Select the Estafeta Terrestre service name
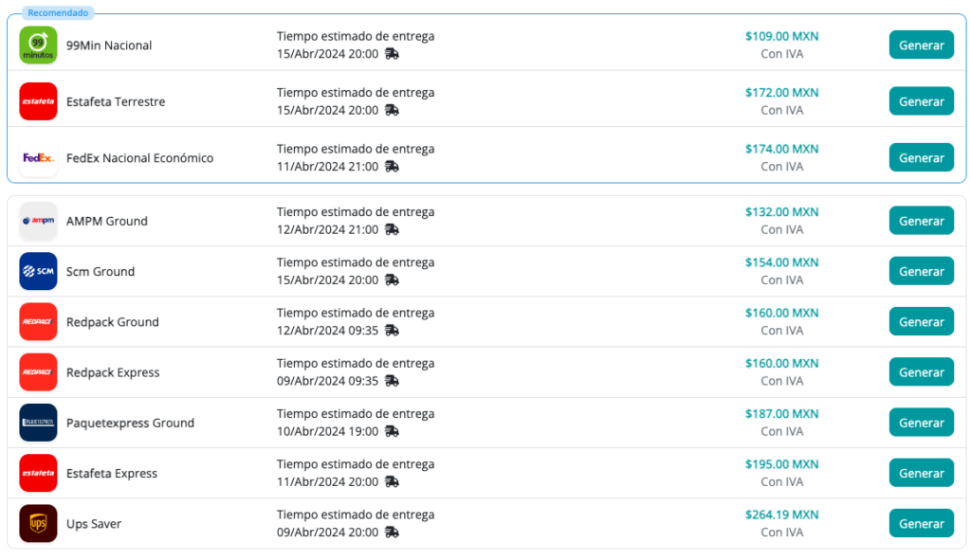This screenshot has width=971, height=560. pos(116,101)
